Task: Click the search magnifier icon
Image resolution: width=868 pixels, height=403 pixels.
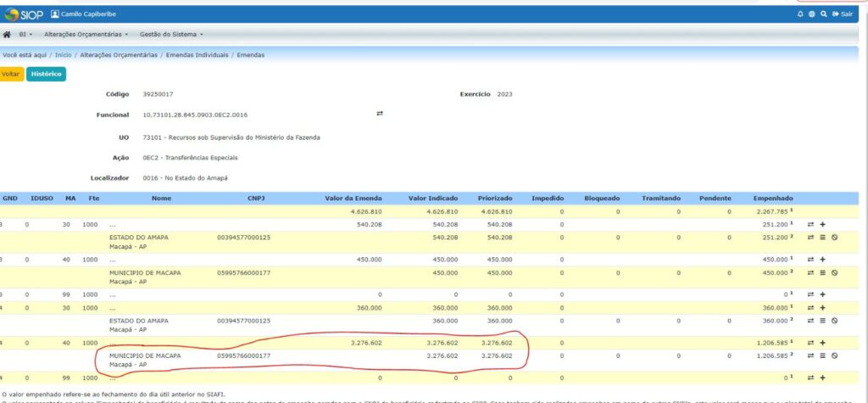Action: [823, 14]
